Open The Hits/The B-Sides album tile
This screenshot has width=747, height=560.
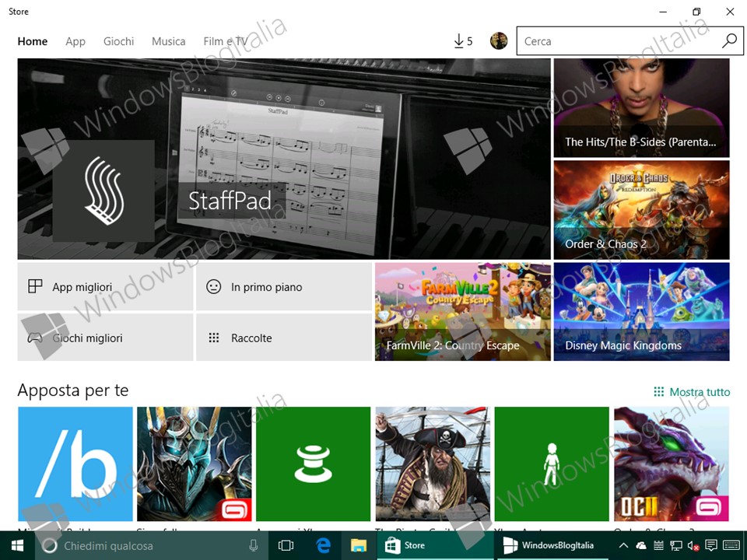pos(641,107)
